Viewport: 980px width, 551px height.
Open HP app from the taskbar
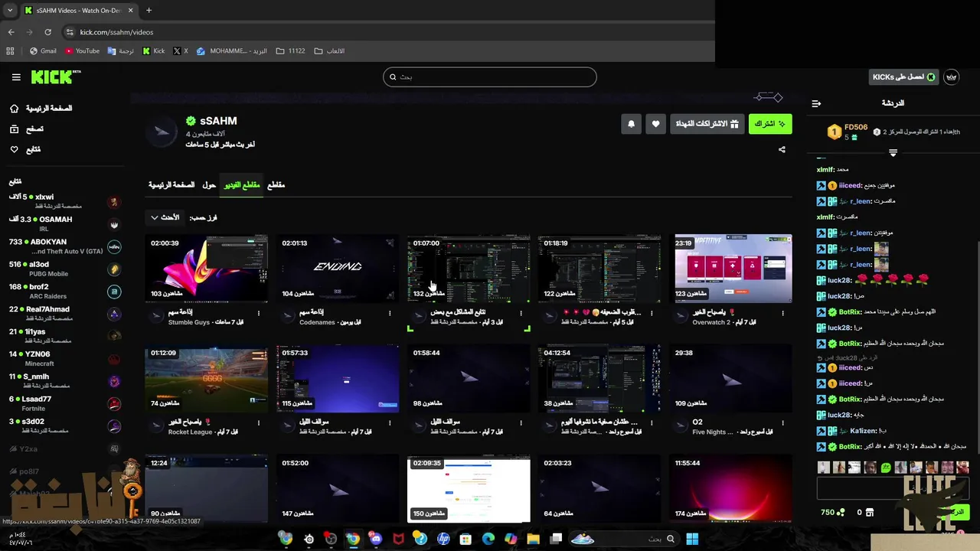click(443, 539)
